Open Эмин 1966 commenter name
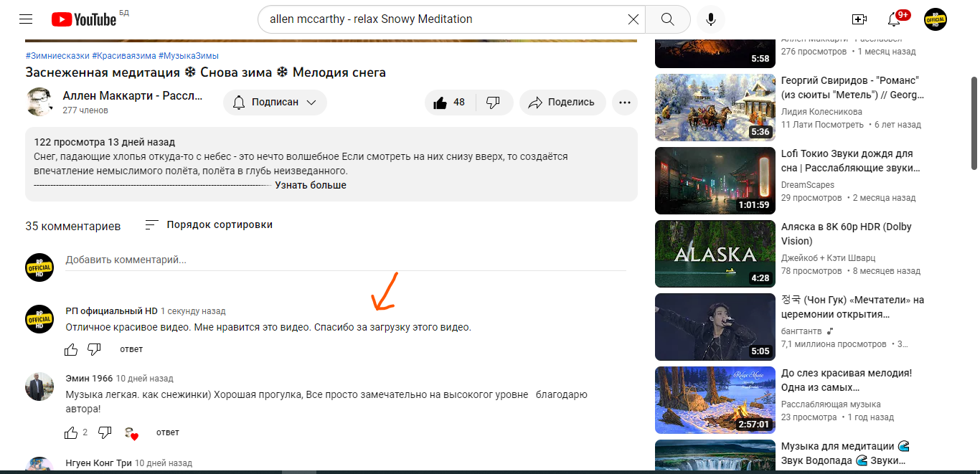 pos(89,379)
